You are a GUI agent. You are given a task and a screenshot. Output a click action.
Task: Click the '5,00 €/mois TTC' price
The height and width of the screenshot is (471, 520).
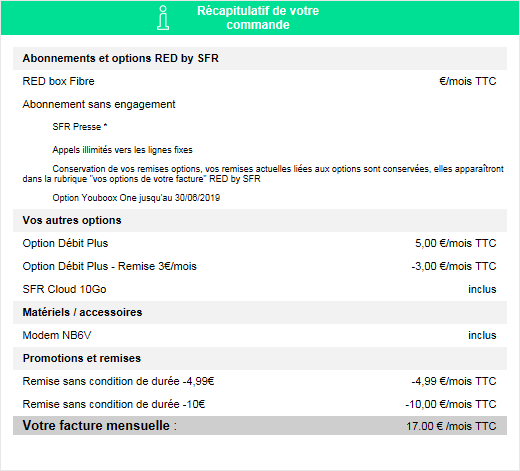455,243
